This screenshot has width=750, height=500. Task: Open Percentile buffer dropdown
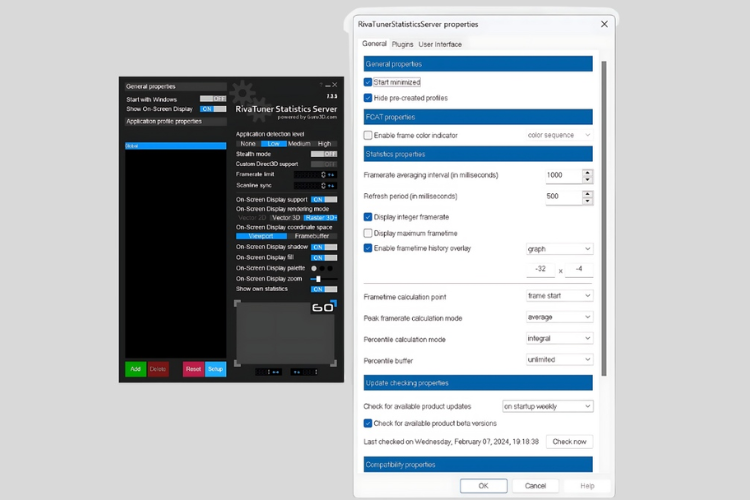point(559,360)
